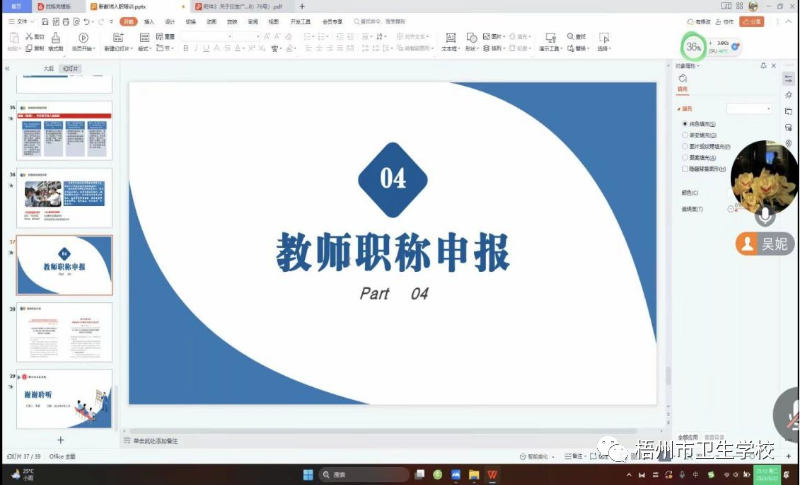Click the Undo arrow in quick access bar

click(x=86, y=21)
